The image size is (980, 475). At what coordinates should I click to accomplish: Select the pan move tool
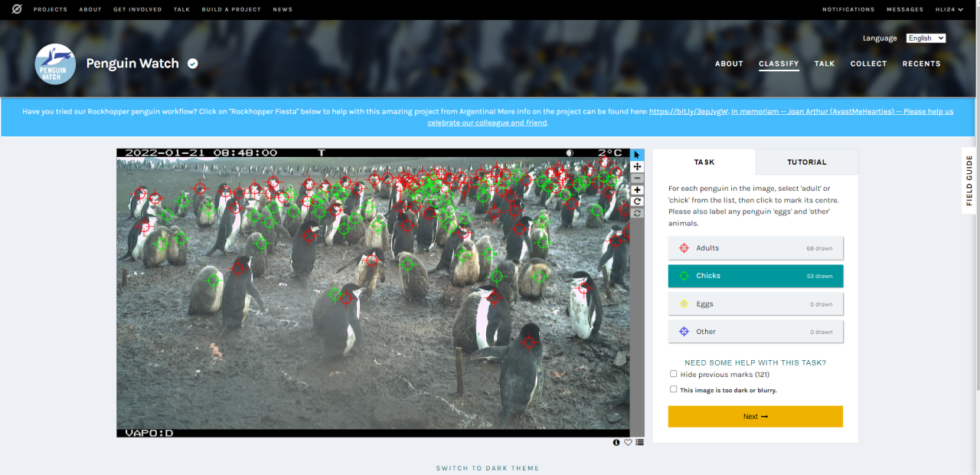click(637, 166)
